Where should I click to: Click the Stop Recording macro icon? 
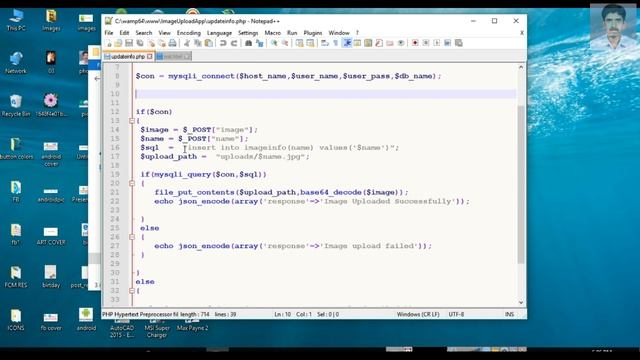click(426, 43)
